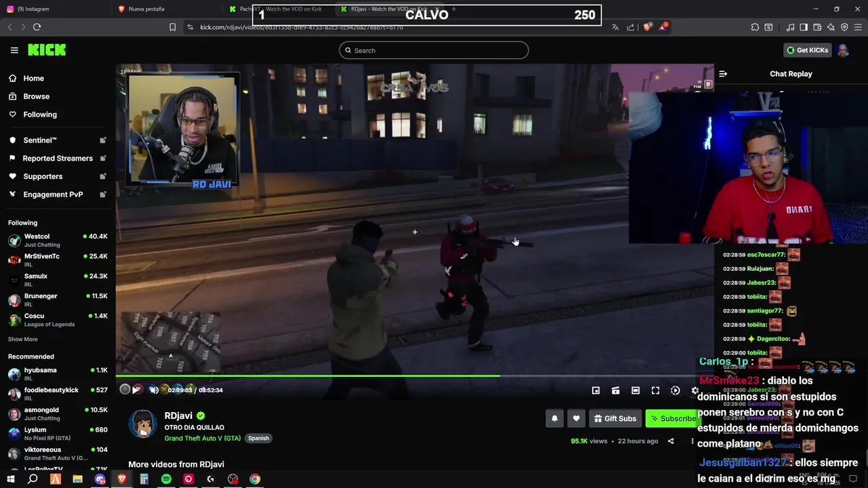This screenshot has height=488, width=868.
Task: Open Lysium recommended channel
Action: click(x=58, y=433)
